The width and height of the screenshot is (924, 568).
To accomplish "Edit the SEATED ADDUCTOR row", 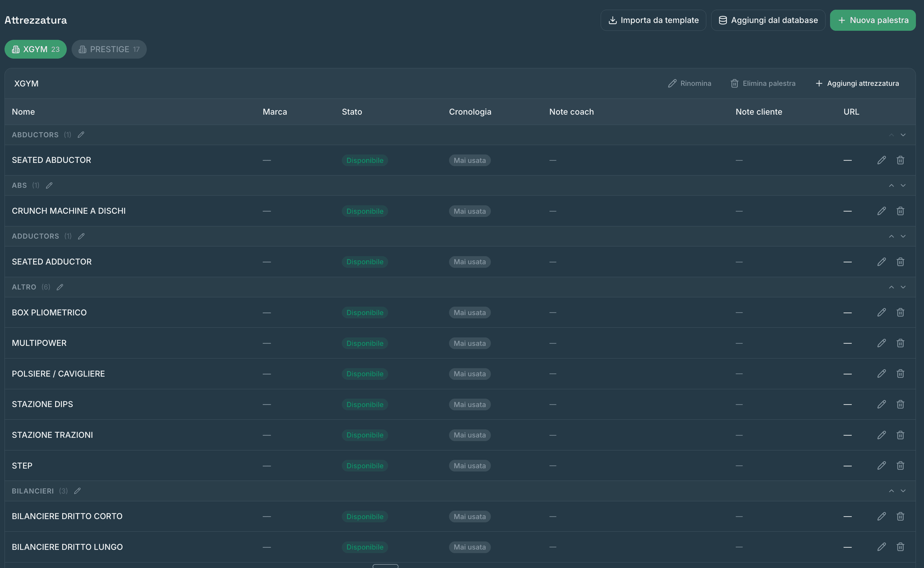I will click(x=882, y=261).
